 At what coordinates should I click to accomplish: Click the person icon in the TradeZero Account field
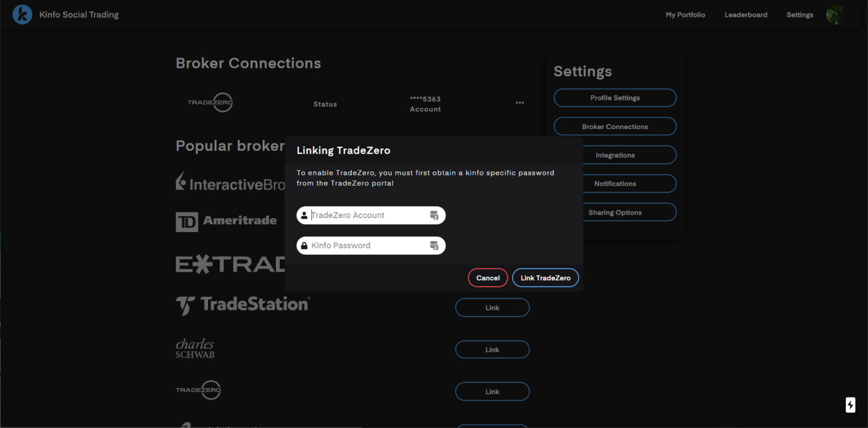[x=305, y=215]
